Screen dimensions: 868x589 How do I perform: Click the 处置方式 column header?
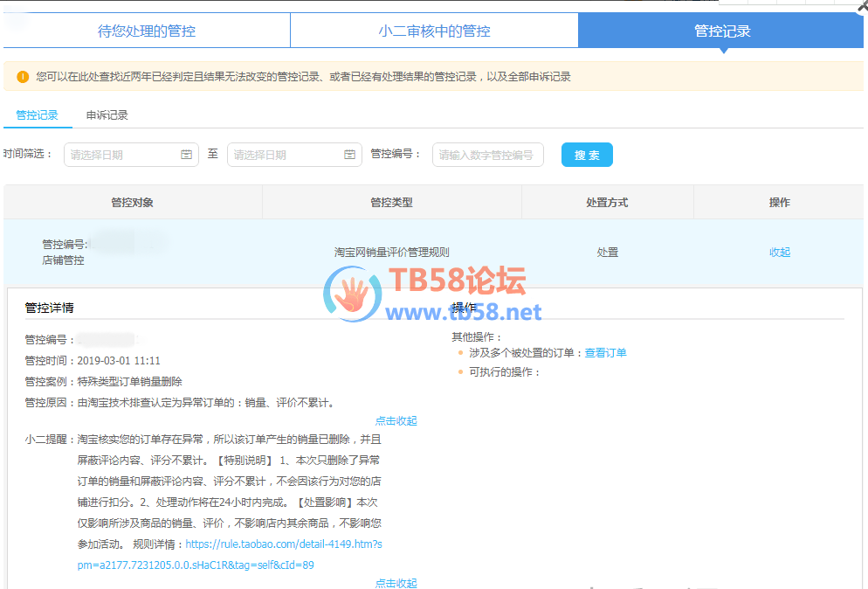click(x=607, y=202)
